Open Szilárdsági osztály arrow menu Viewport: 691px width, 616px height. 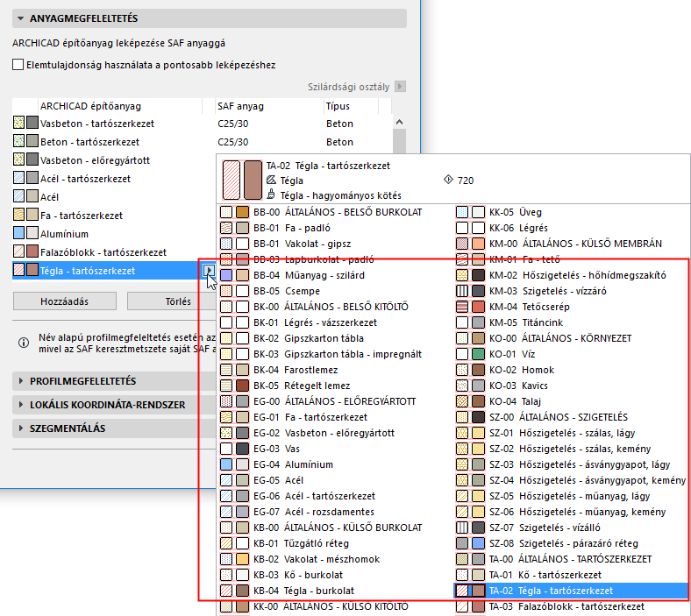pos(400,86)
